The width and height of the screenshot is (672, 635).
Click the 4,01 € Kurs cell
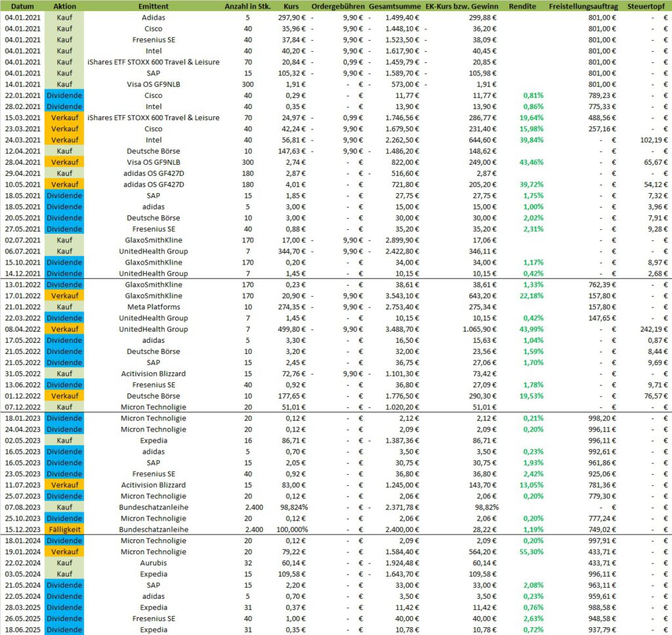tap(296, 185)
